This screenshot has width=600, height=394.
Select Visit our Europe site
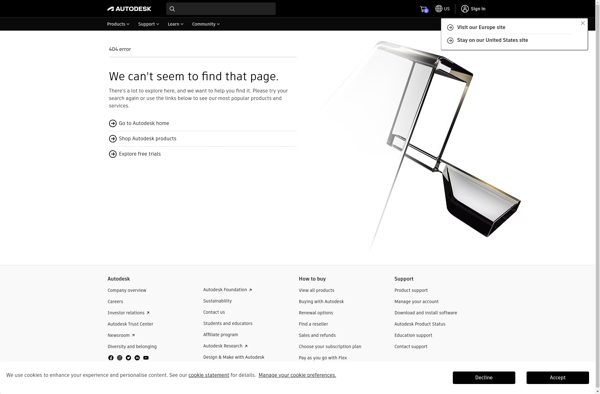coord(481,28)
